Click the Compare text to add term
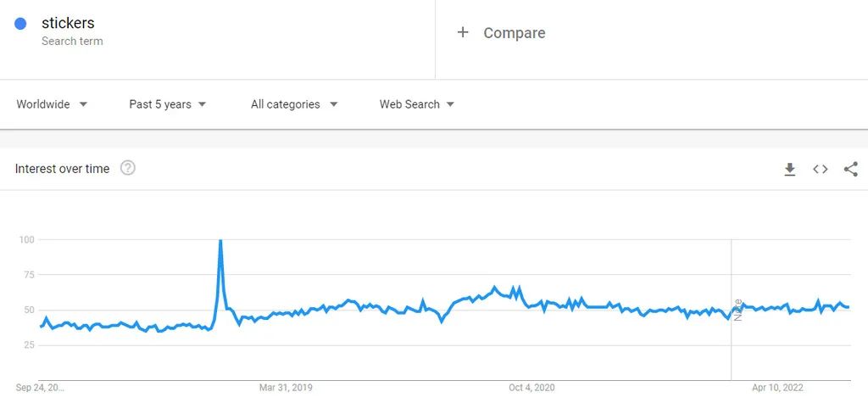This screenshot has width=868, height=403. [514, 33]
